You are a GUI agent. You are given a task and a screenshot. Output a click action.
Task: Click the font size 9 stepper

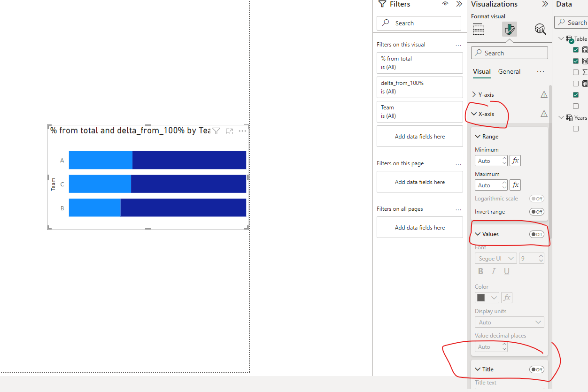tap(532, 258)
